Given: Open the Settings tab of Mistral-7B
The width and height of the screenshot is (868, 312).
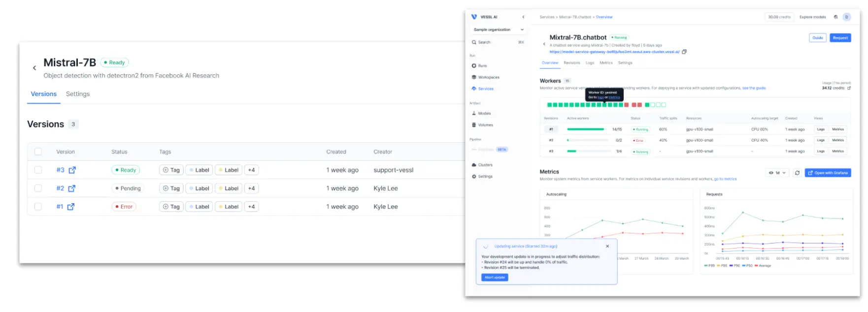Looking at the screenshot, I should tap(78, 94).
